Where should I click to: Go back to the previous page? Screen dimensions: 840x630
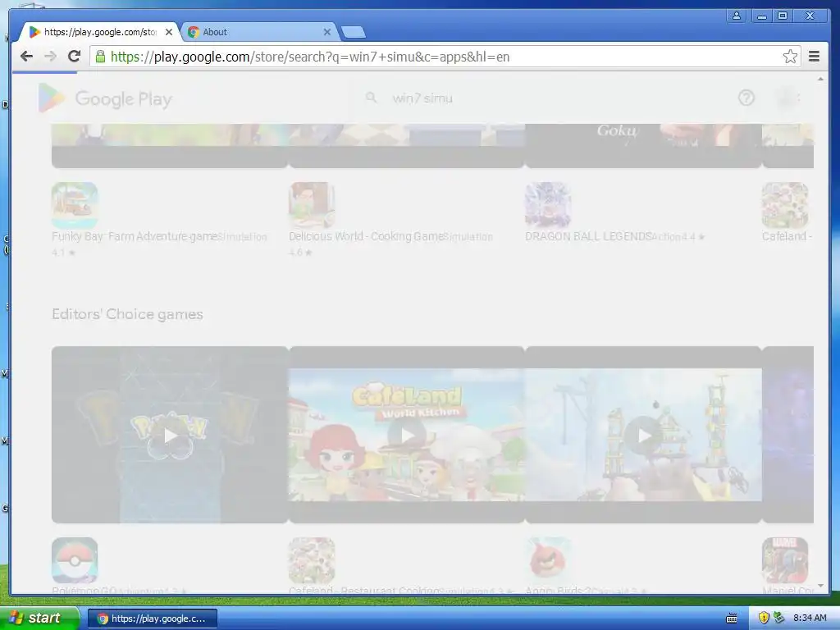click(x=26, y=57)
